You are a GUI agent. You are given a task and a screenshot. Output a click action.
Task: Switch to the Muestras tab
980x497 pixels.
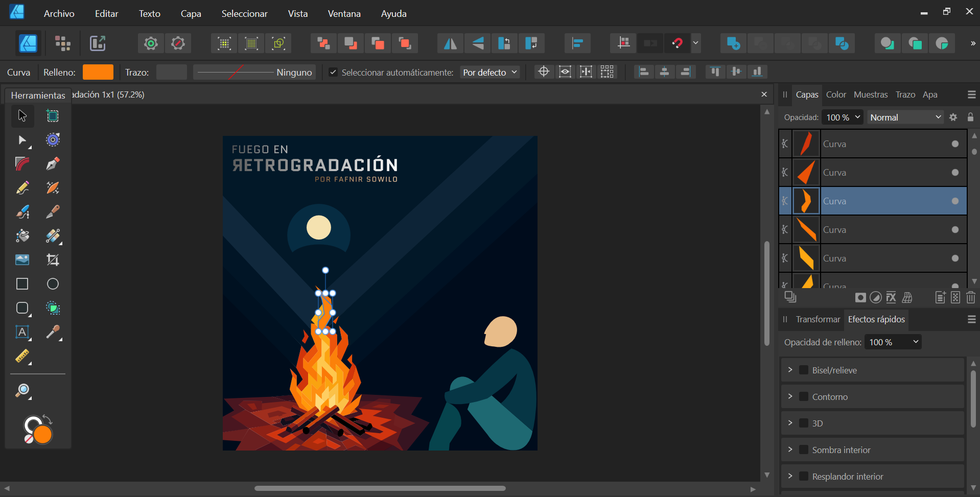click(x=871, y=94)
